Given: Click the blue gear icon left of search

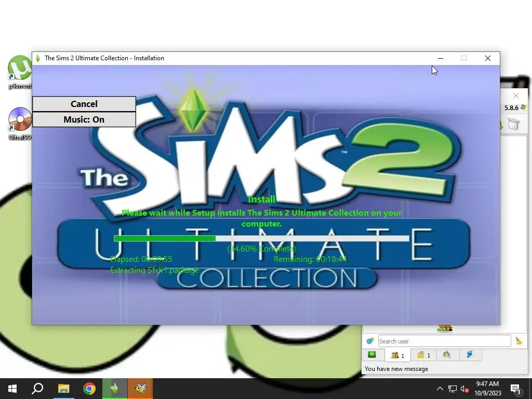Looking at the screenshot, I should point(370,341).
